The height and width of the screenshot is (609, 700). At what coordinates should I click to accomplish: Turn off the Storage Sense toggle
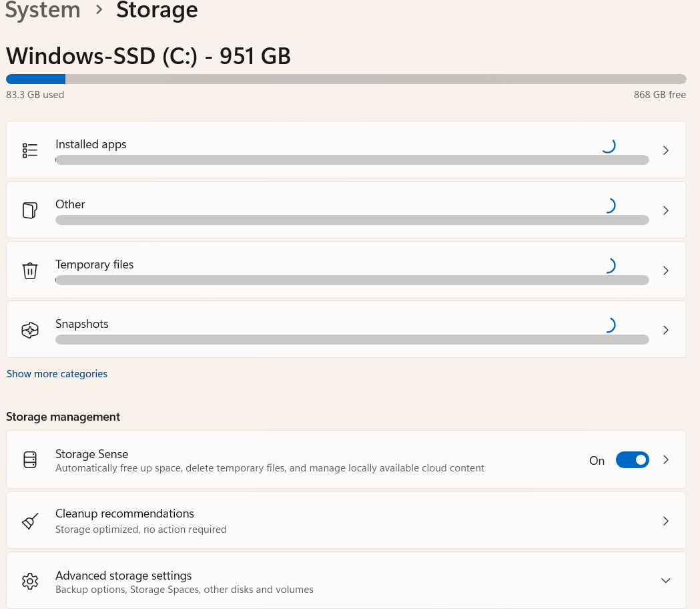632,460
